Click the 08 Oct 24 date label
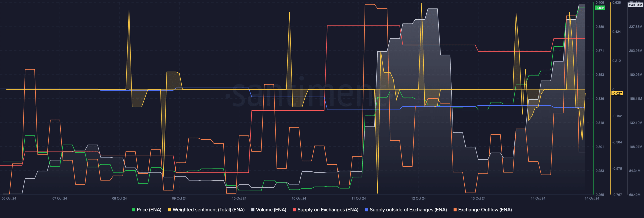644x218 pixels. pos(119,198)
